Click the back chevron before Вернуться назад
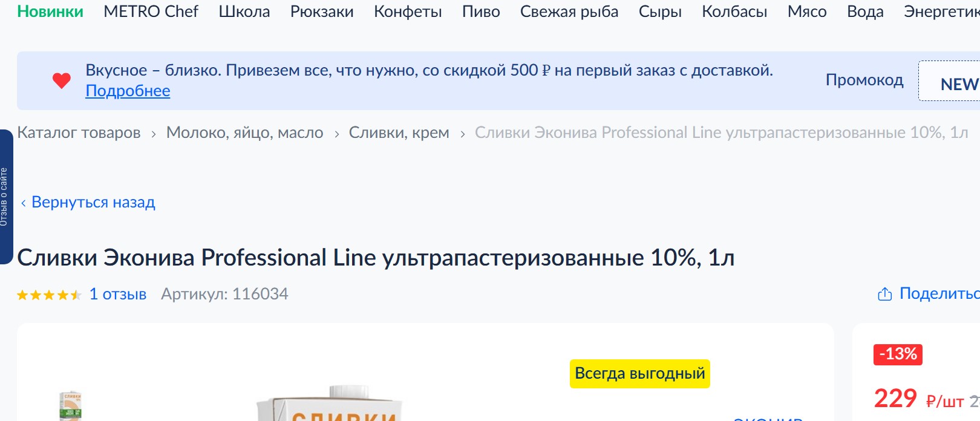 (23, 203)
